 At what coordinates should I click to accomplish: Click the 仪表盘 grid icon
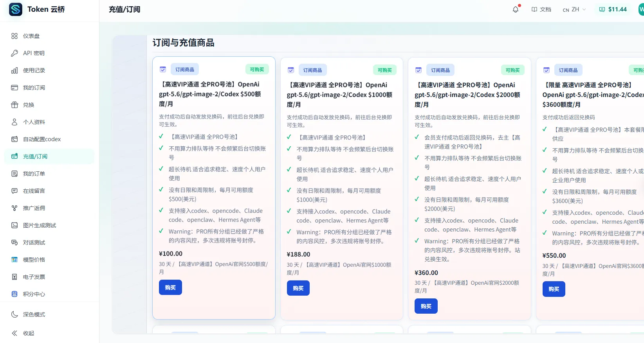14,36
